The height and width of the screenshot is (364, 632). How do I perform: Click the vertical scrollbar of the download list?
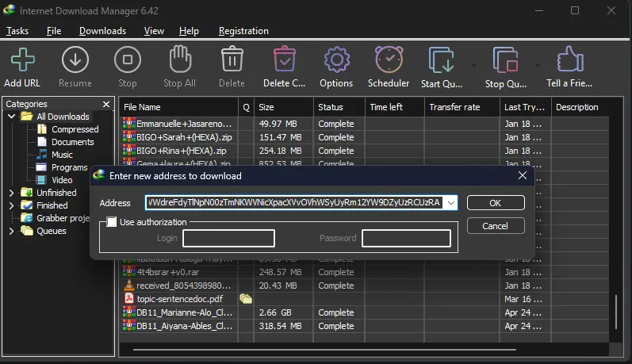coord(616,312)
